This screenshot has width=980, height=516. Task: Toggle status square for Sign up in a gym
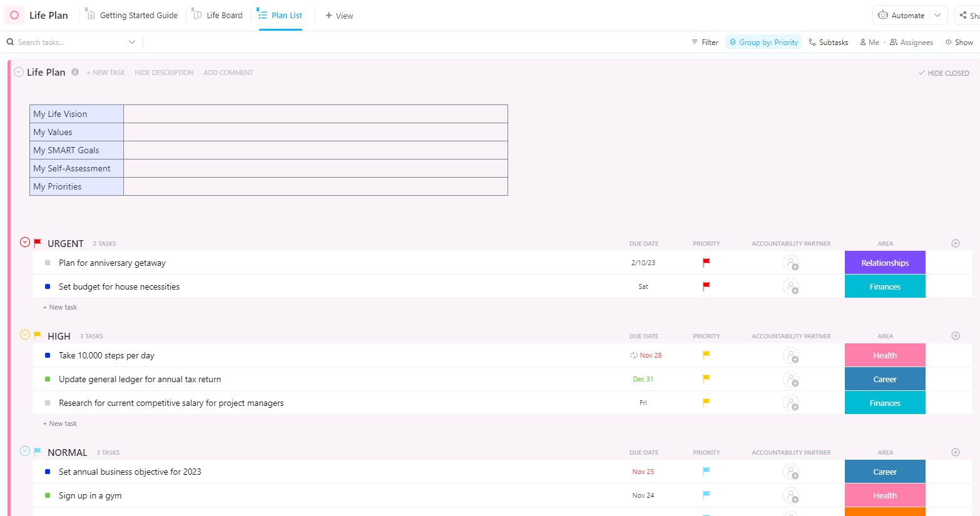click(48, 495)
